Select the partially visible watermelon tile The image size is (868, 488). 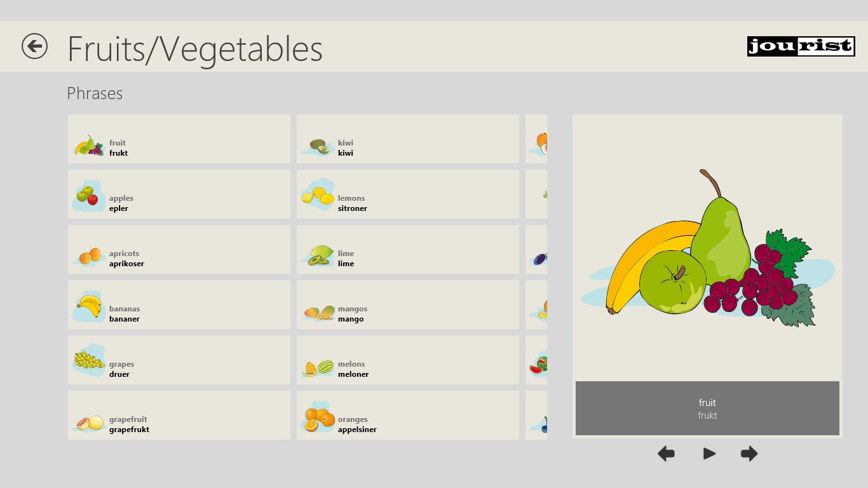(536, 360)
